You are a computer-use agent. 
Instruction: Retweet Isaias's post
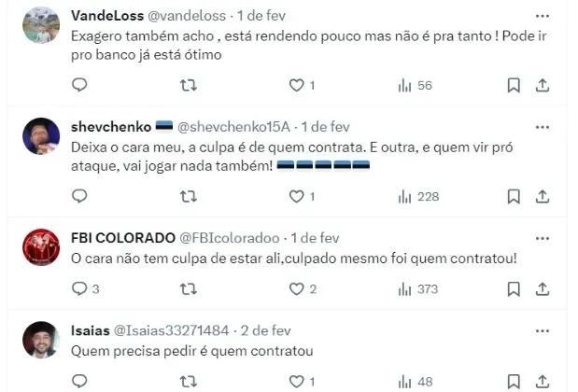[189, 382]
